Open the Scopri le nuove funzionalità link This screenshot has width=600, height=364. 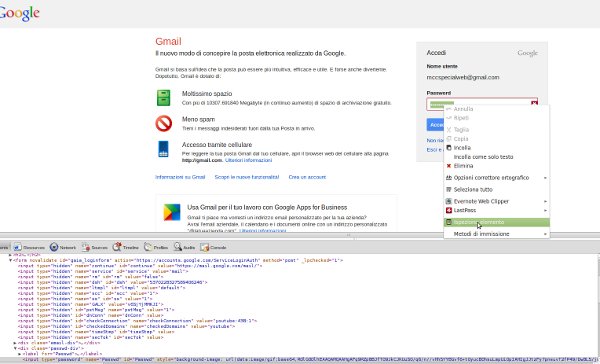coord(247,177)
